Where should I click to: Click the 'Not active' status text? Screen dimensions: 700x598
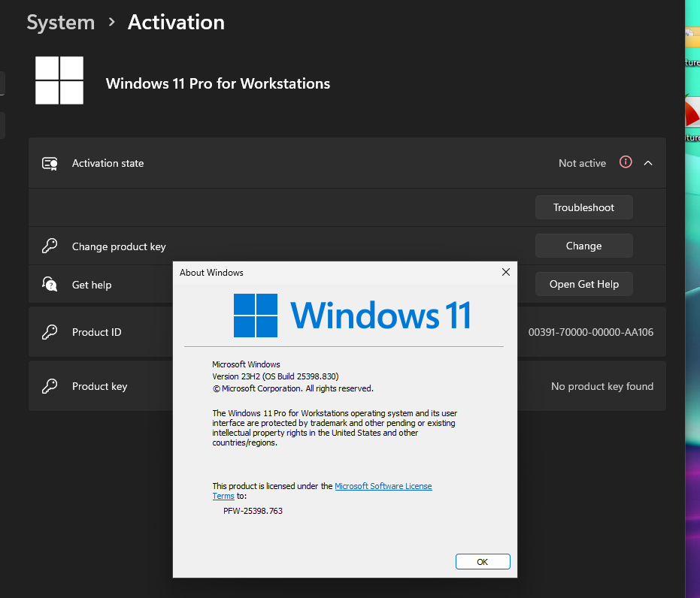(x=582, y=163)
